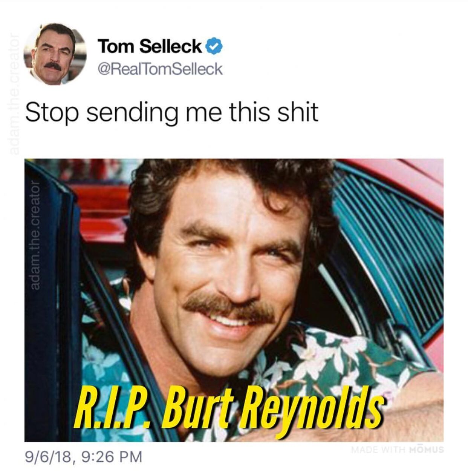
Task: Click the "MADE WITH MOMUS" watermark
Action: pos(398,450)
